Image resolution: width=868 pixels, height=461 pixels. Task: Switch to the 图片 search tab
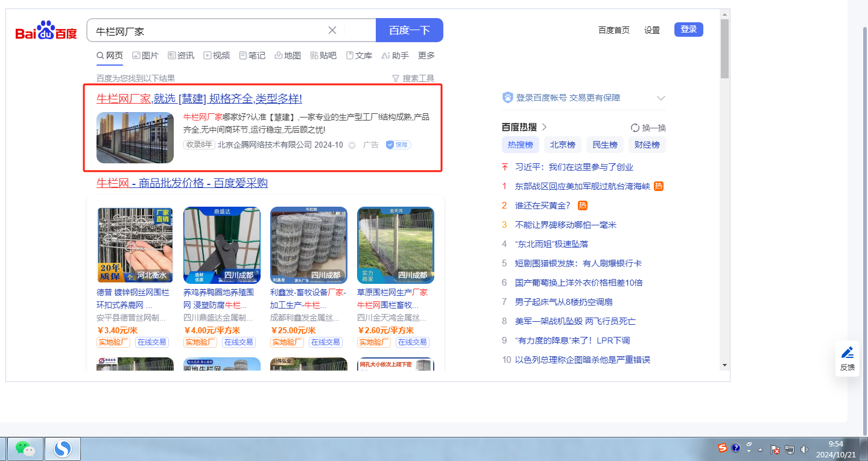(145, 55)
